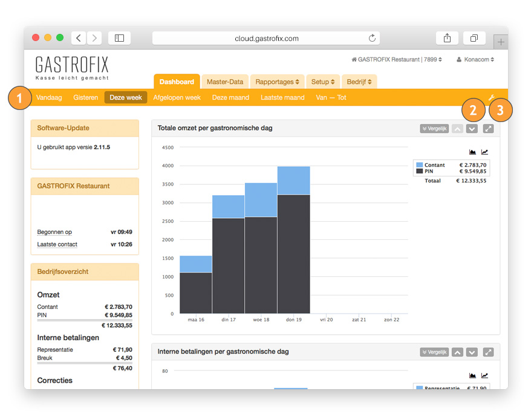Viewport: 531px width, 420px height.
Task: Switch Totale omzet chart to area view
Action: tap(472, 152)
